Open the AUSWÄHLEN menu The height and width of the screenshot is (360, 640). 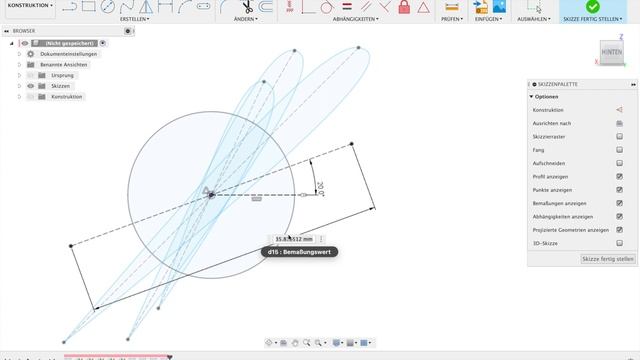534,19
